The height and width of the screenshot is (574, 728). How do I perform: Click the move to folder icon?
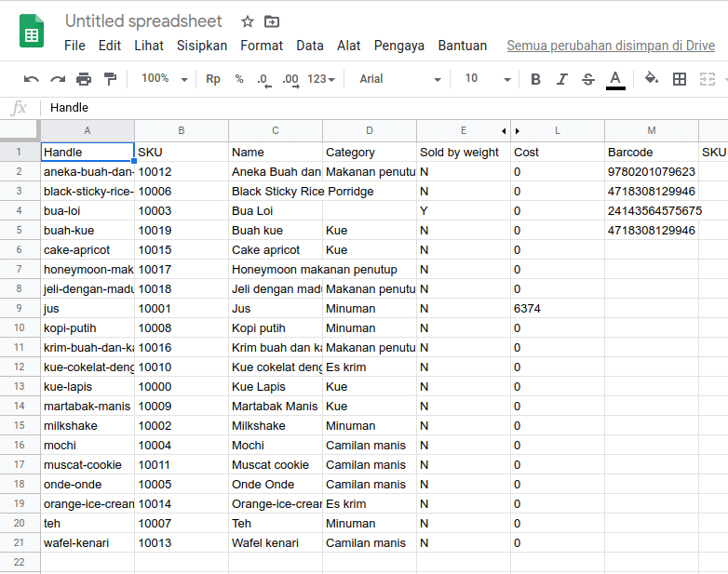coord(272,21)
